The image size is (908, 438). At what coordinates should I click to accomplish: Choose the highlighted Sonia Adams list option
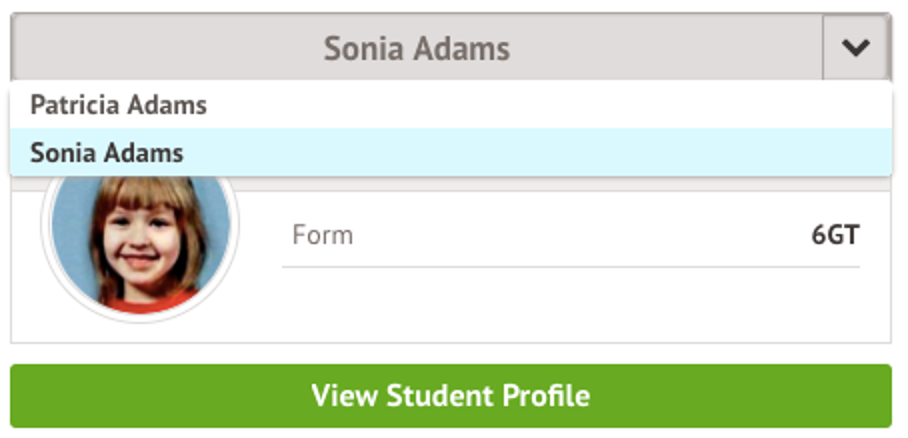[x=107, y=153]
